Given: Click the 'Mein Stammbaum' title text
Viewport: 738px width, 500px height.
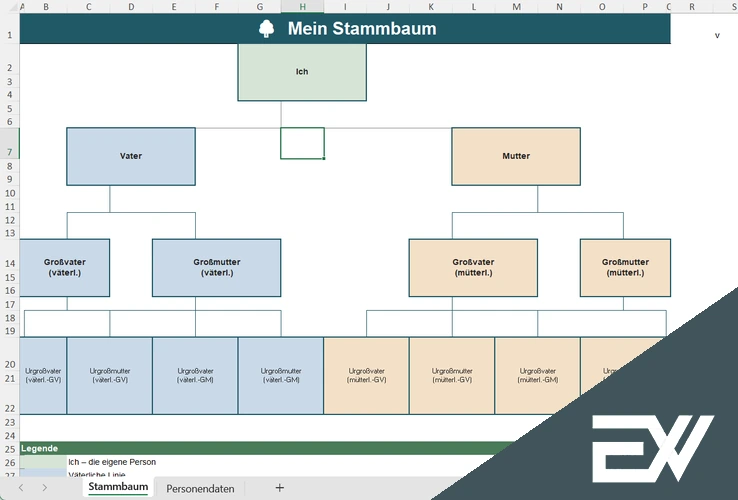Looking at the screenshot, I should coord(362,29).
